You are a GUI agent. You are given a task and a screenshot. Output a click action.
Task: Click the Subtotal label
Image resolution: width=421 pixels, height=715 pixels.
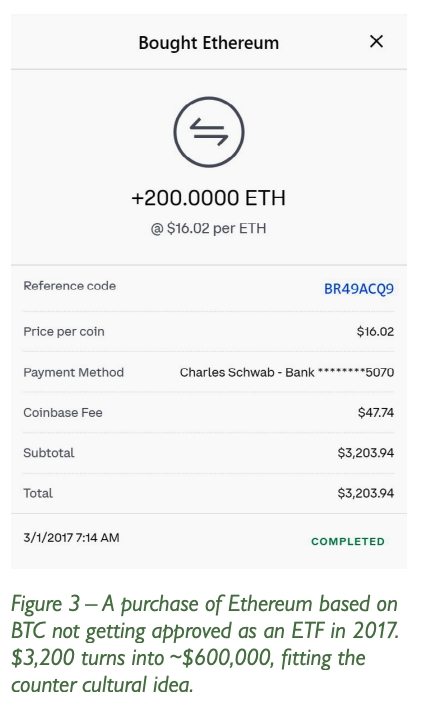pyautogui.click(x=49, y=453)
